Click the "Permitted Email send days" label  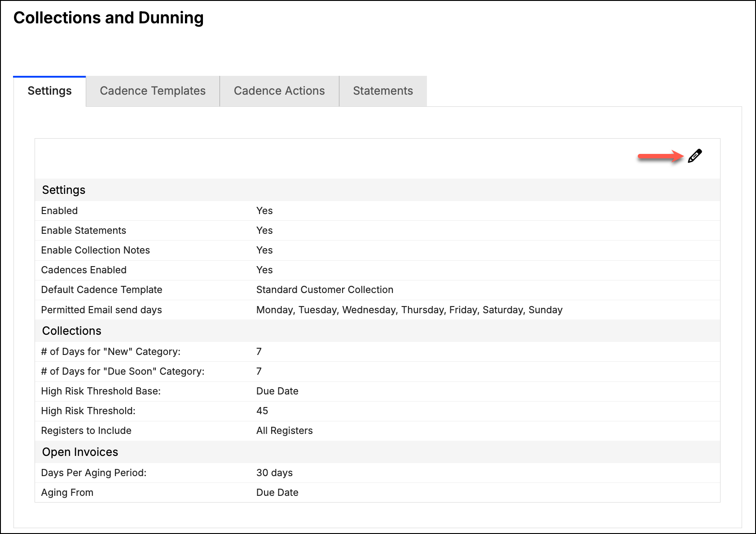[x=101, y=310]
